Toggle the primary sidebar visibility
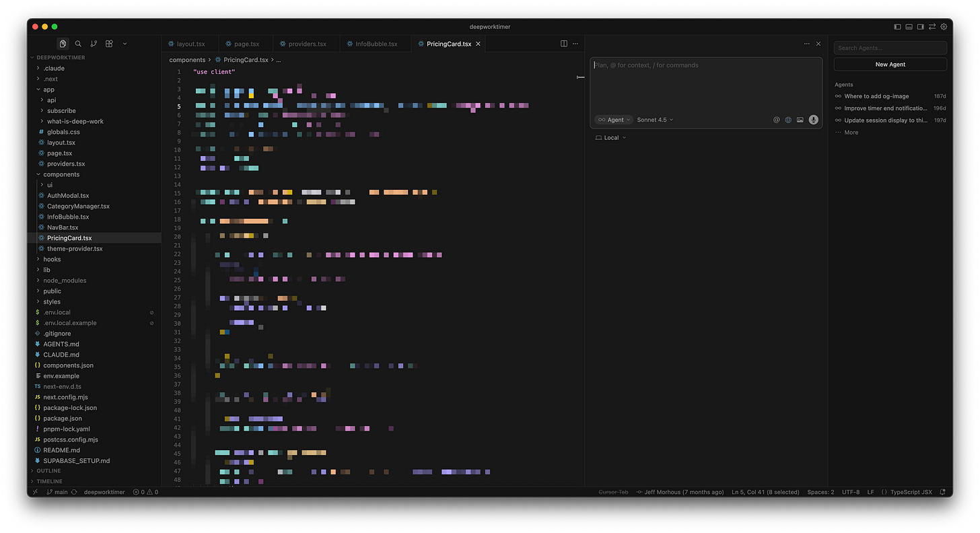The width and height of the screenshot is (980, 533). (x=897, y=26)
